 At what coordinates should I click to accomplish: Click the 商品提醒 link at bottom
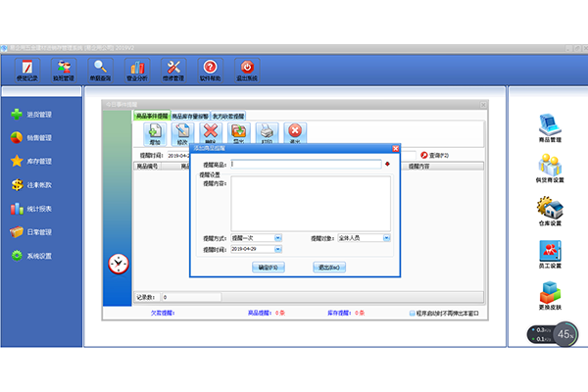coord(259,313)
